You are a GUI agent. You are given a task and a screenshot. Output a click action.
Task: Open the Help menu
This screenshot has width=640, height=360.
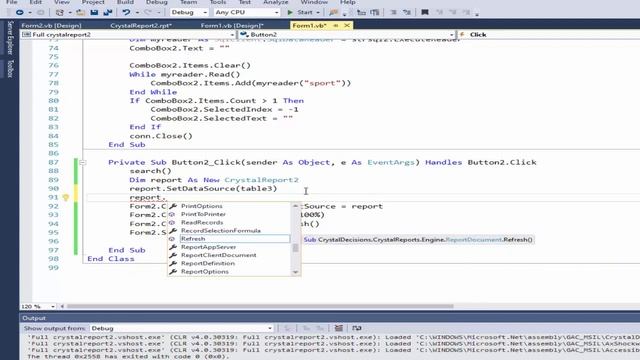(x=347, y=2)
